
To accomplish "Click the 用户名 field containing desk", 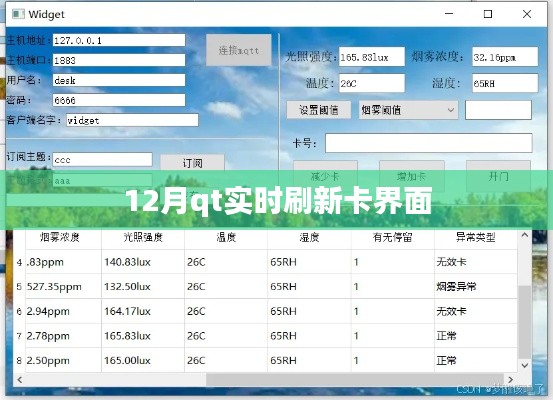I will [x=119, y=80].
